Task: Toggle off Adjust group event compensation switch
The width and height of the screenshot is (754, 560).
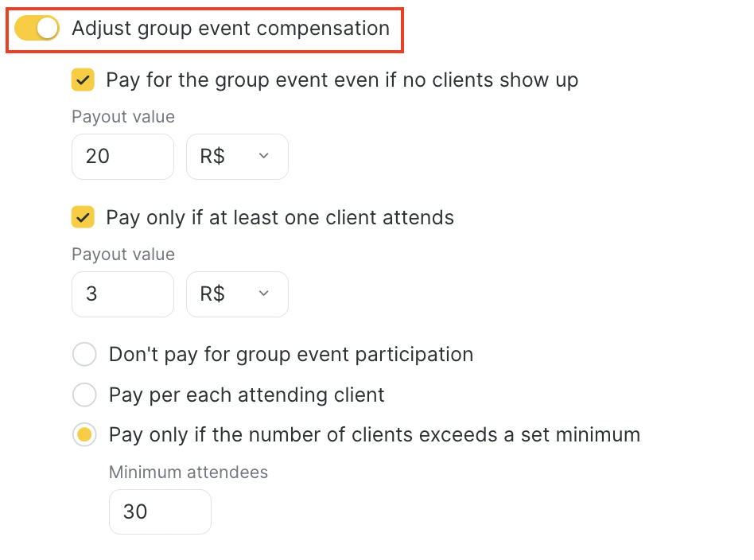Action: (x=37, y=29)
